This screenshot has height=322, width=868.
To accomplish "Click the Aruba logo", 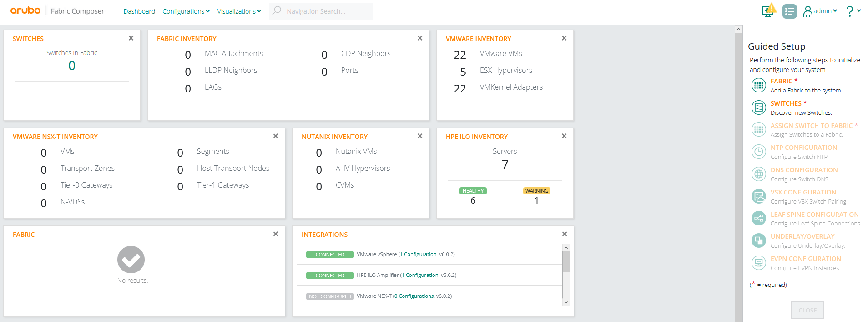I will pyautogui.click(x=25, y=10).
